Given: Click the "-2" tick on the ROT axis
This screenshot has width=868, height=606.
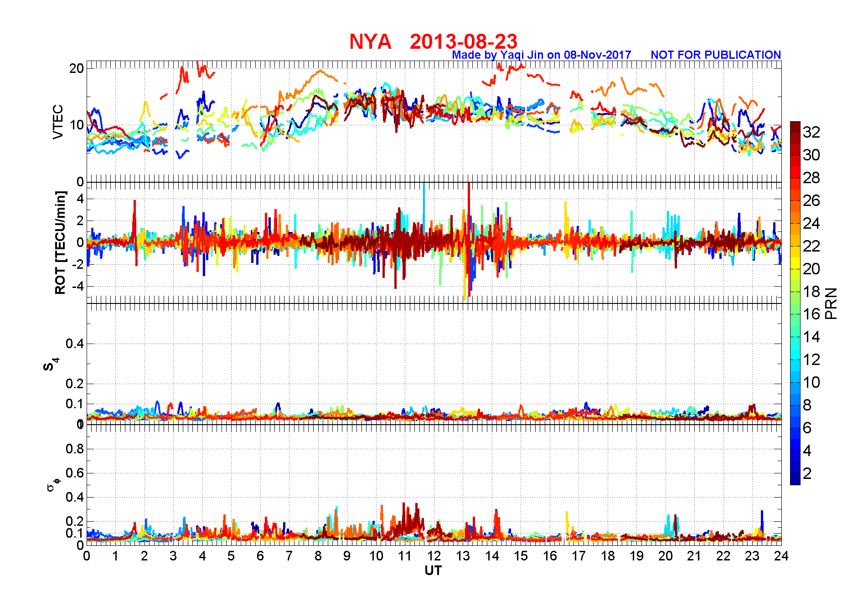Looking at the screenshot, I should click(78, 265).
